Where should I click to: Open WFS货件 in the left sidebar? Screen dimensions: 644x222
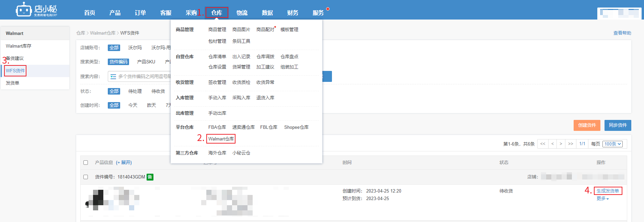tap(15, 71)
